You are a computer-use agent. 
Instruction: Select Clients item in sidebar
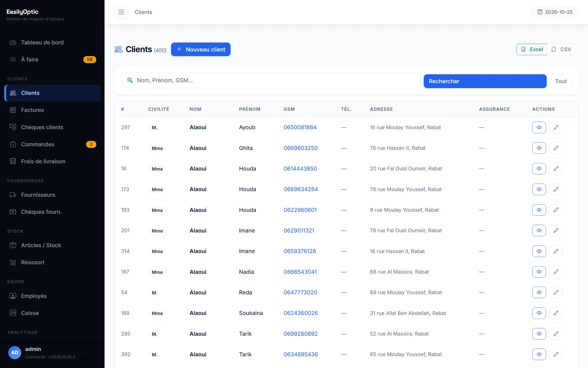(x=52, y=93)
